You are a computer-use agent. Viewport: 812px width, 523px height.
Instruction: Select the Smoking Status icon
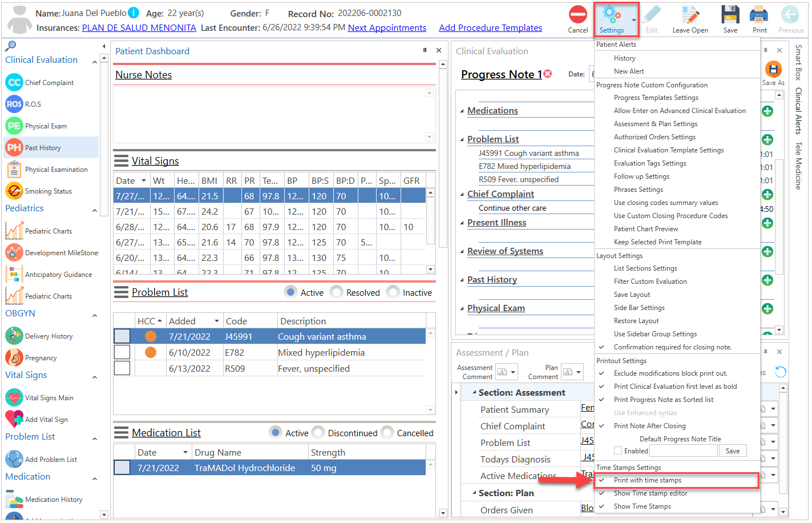14,191
